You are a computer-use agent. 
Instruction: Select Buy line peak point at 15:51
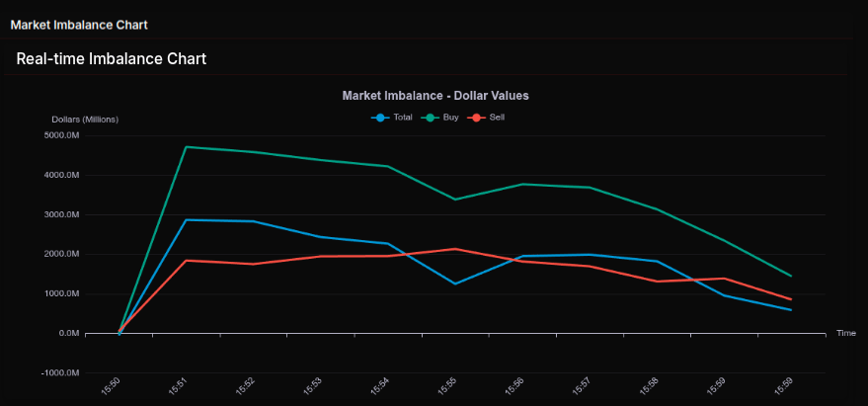coord(187,147)
